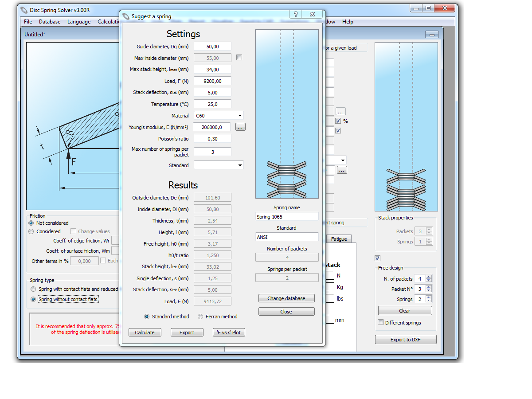The width and height of the screenshot is (532, 399).
Task: Click the Poisson's ratio input field
Action: 212,139
